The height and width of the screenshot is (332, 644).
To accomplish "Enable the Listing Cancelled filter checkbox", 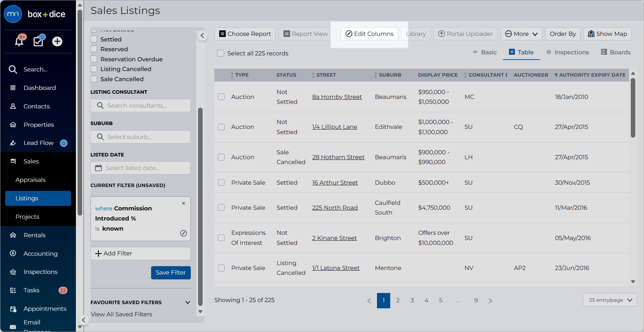I will pos(94,69).
